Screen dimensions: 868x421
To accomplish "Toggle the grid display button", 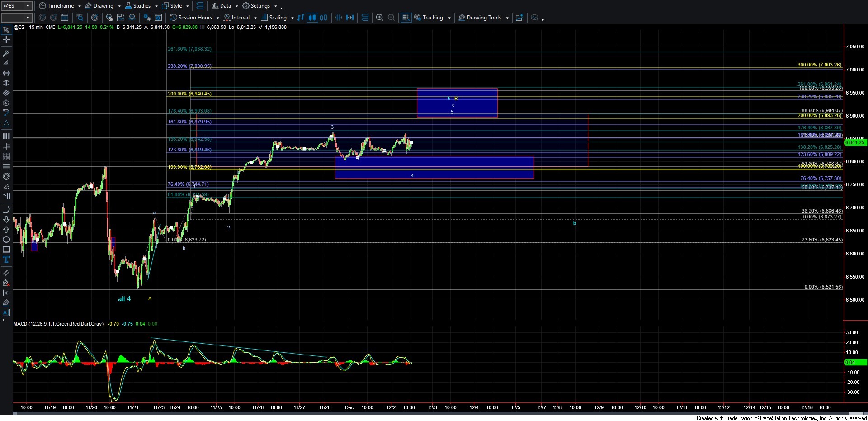I will click(406, 18).
